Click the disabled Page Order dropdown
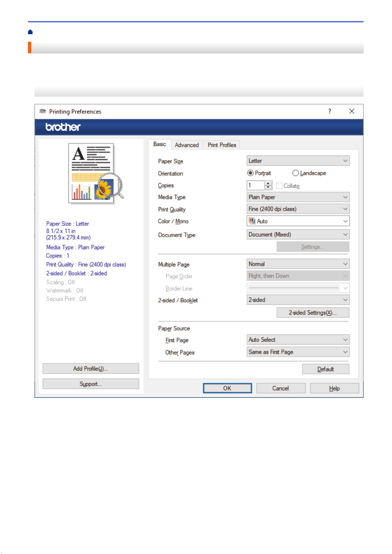Screen dimensions: 392x554 [x=298, y=276]
